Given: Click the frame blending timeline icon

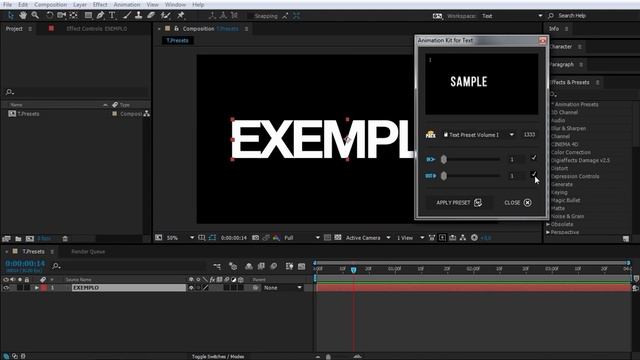Looking at the screenshot, I should (261, 267).
